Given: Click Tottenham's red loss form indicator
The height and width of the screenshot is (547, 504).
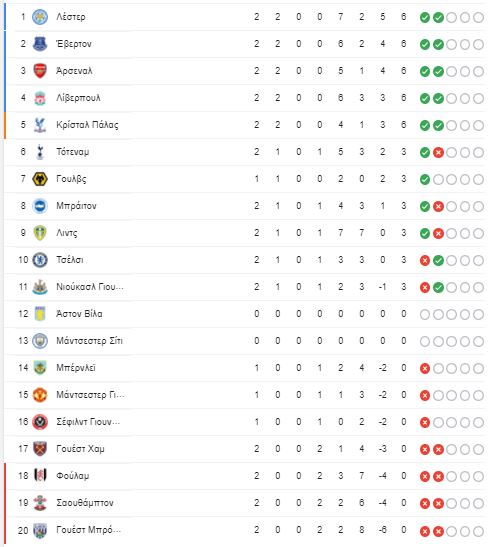Looking at the screenshot, I should pyautogui.click(x=438, y=152).
